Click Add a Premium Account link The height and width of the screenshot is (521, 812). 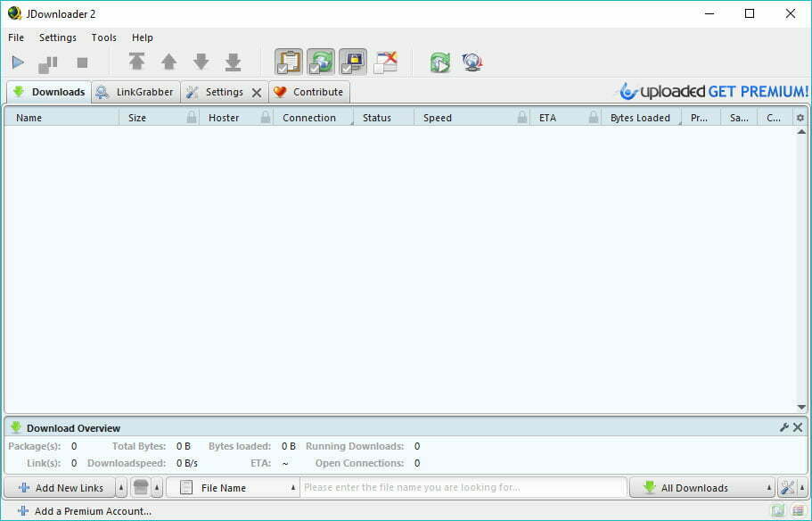point(92,511)
